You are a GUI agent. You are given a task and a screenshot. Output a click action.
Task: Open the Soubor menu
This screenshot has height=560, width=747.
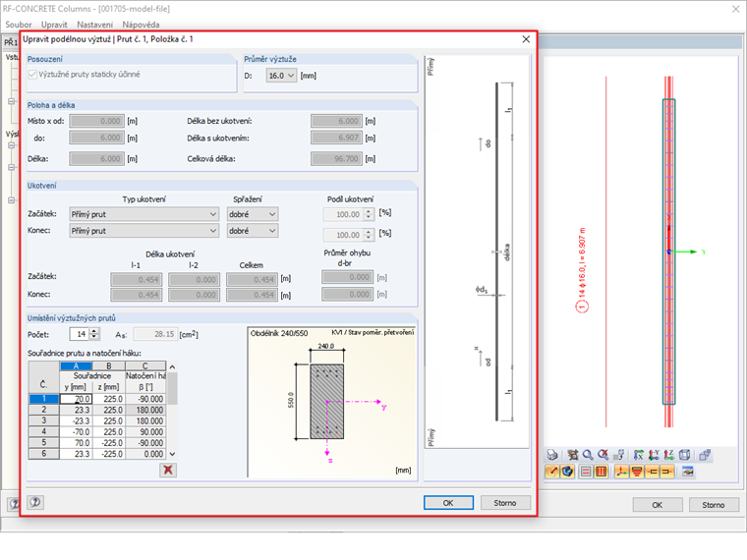(18, 25)
